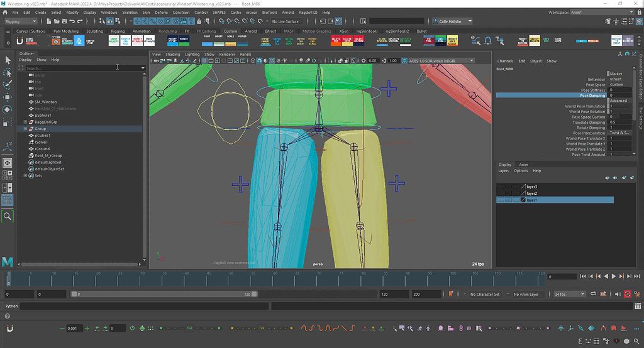Click the Translate Damping value field
Image resolution: width=644 pixels, height=348 pixels.
click(620, 122)
